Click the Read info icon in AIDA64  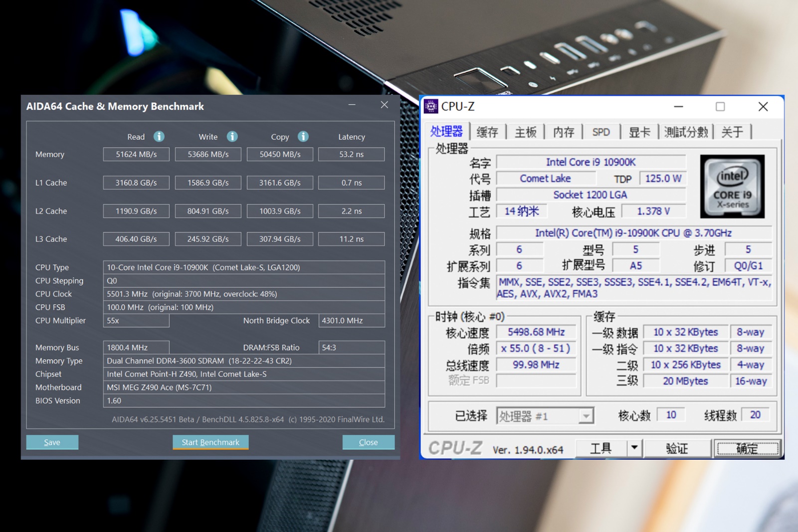[x=159, y=136]
